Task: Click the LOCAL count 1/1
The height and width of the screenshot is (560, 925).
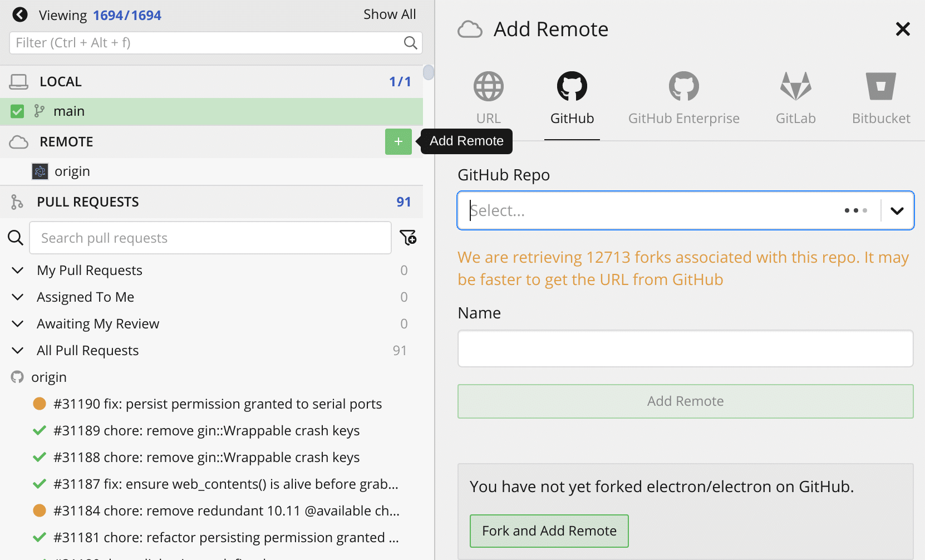Action: click(x=400, y=82)
